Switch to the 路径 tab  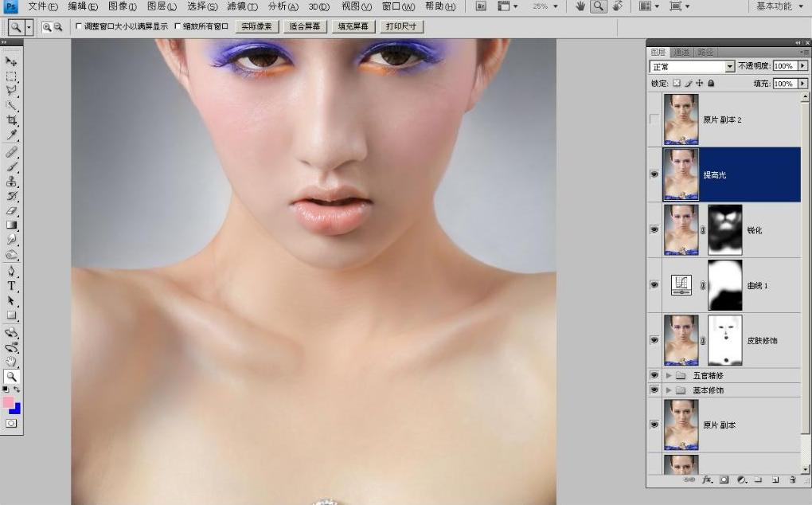point(705,53)
